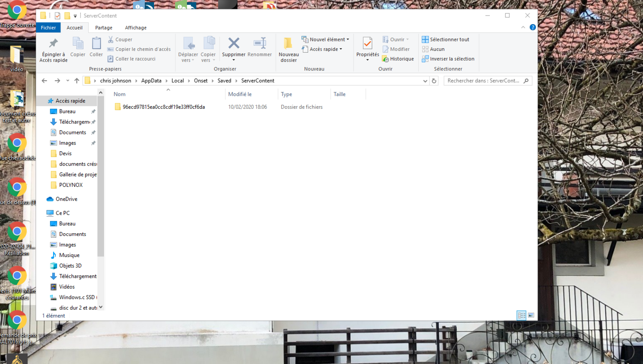
Task: Open the Partage ribbon tab
Action: point(104,28)
